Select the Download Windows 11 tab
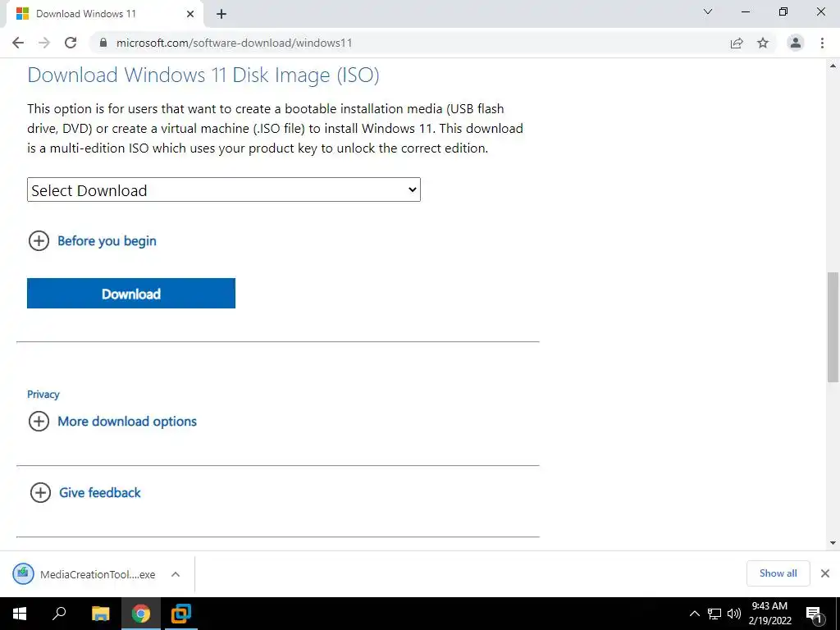 104,14
